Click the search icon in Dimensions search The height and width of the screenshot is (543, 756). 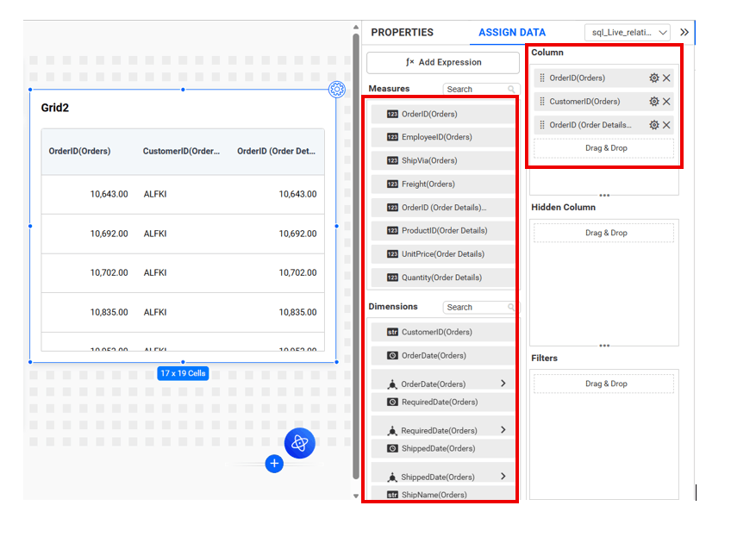(x=511, y=307)
